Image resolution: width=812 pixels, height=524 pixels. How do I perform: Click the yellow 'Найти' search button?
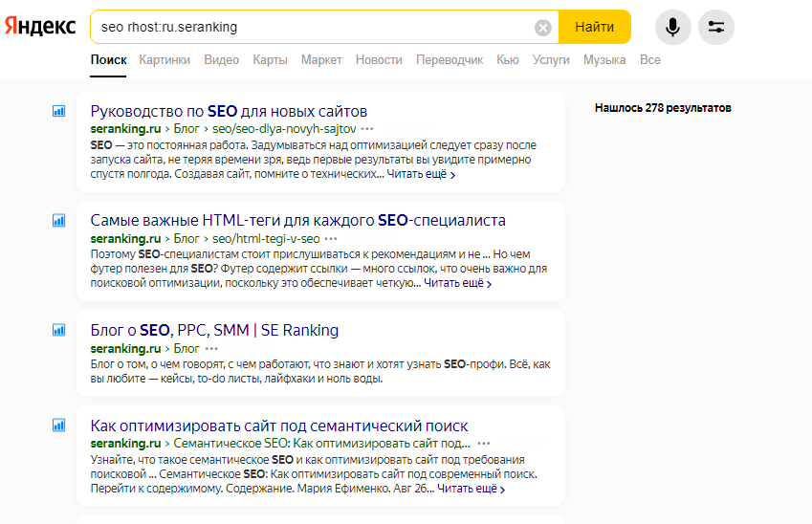coord(595,27)
